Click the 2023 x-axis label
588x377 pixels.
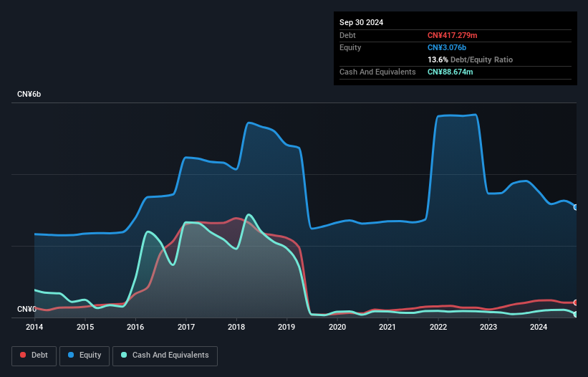click(x=488, y=327)
